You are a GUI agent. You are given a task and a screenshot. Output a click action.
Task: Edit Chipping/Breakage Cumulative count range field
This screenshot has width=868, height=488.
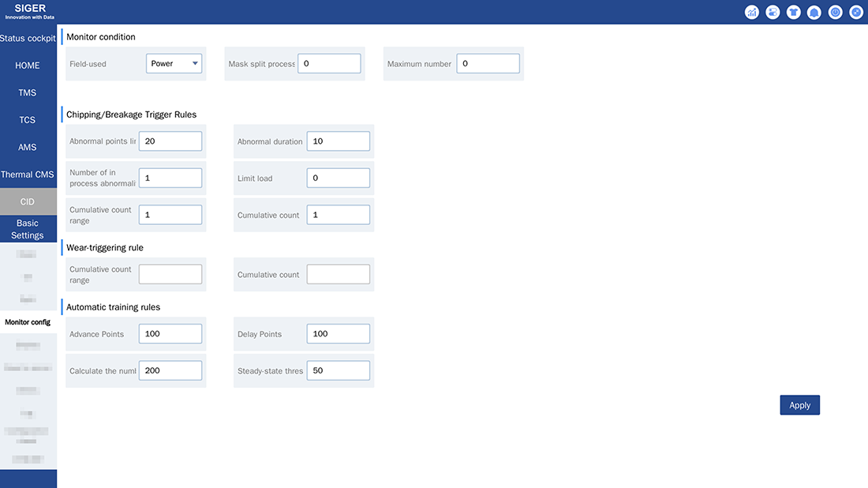tap(170, 215)
